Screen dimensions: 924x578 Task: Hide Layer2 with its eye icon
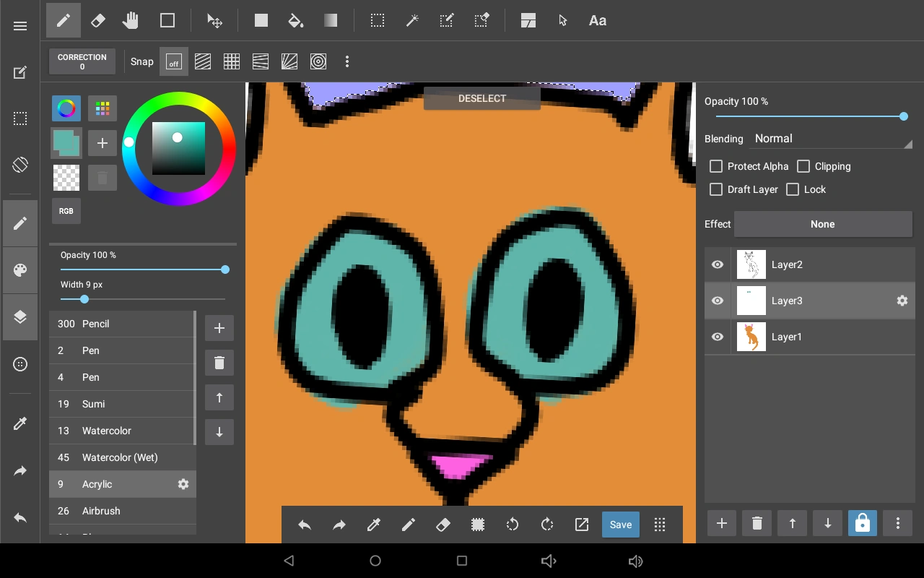[718, 264]
